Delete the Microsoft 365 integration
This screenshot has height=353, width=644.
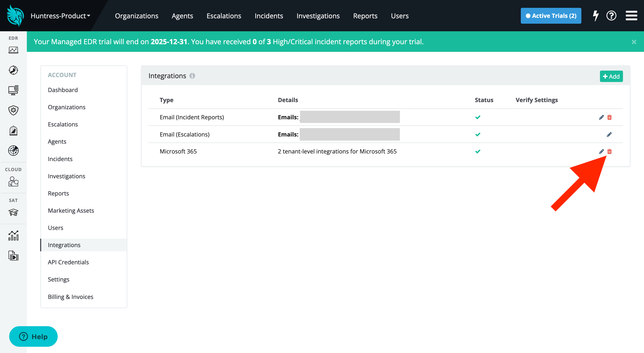point(609,151)
